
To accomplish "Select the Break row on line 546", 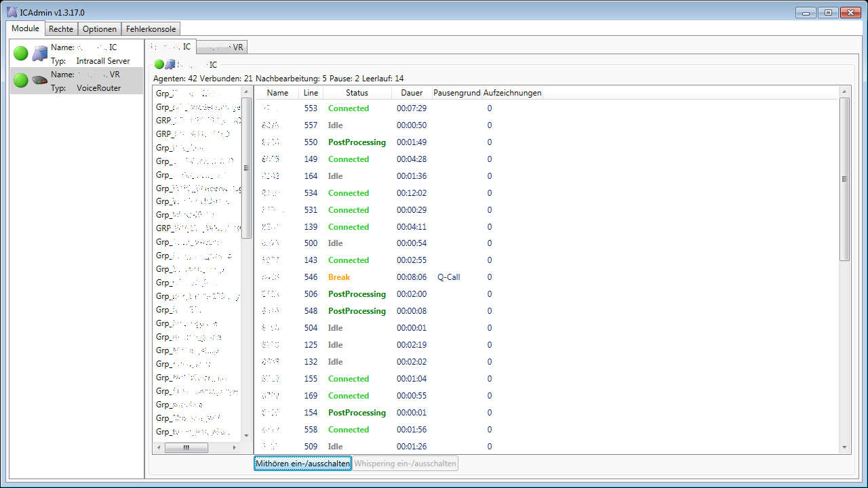I will tap(547, 277).
